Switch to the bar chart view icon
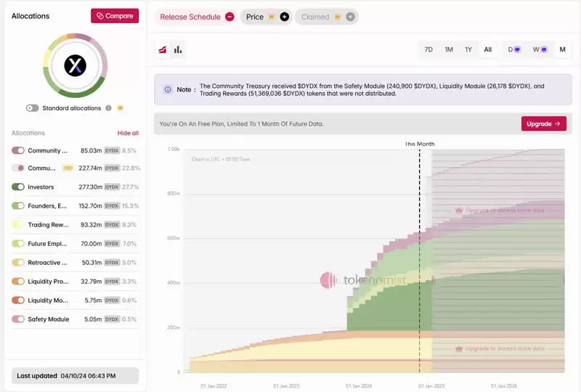 click(x=178, y=49)
